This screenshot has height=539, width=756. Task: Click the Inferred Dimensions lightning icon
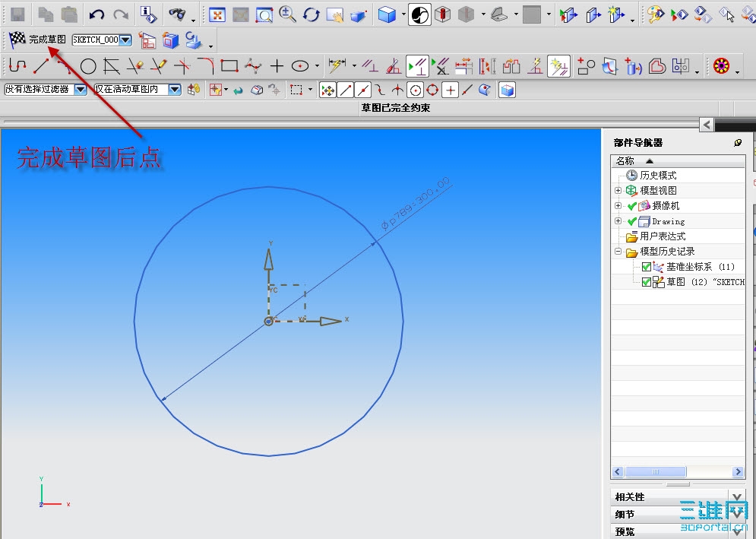click(337, 65)
